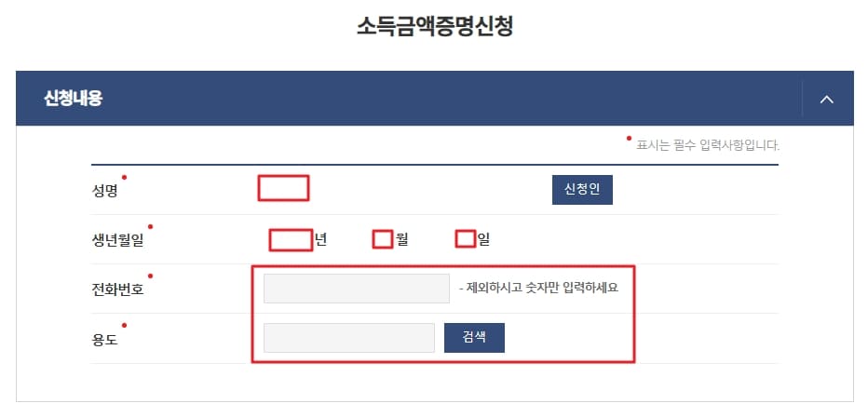This screenshot has height=417, width=868.
Task: Select the birth month field before 월
Action: pos(383,239)
